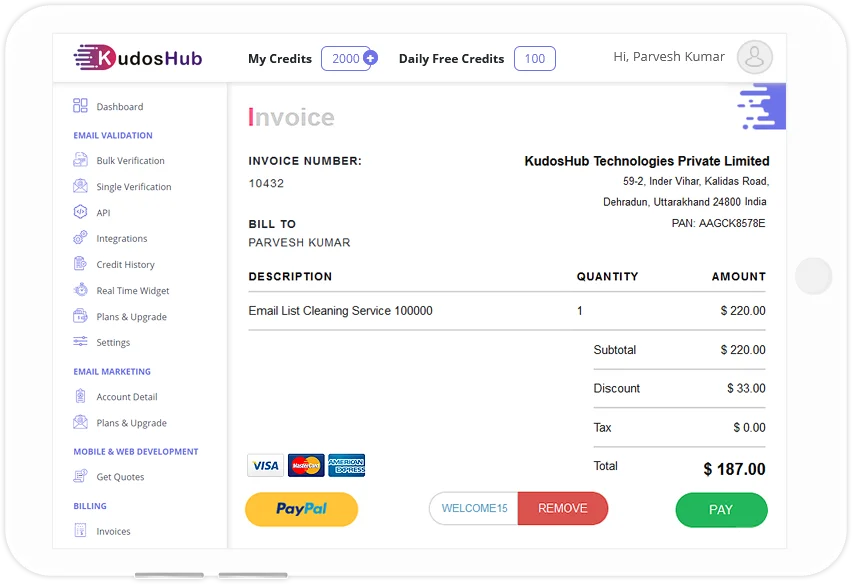This screenshot has height=585, width=853.
Task: Click the EMAIL MARKETING section header
Action: [x=112, y=371]
